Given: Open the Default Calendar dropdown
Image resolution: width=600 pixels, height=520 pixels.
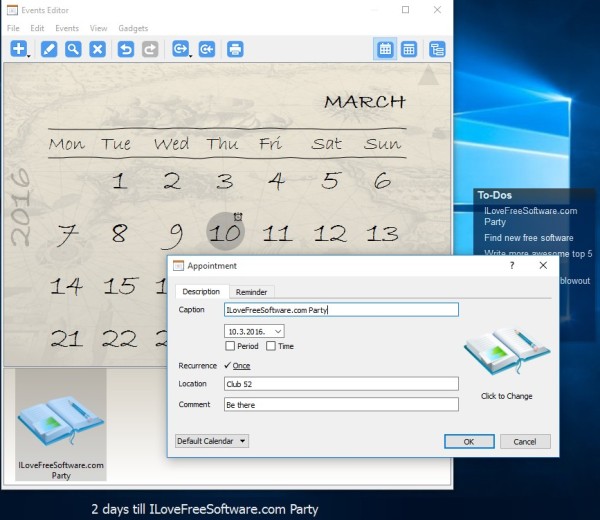Looking at the screenshot, I should 212,441.
